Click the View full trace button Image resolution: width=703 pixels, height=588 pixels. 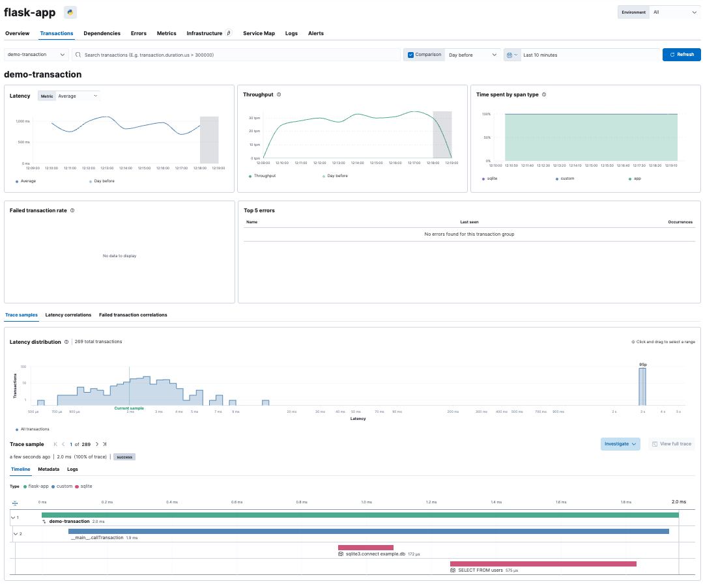(x=672, y=443)
